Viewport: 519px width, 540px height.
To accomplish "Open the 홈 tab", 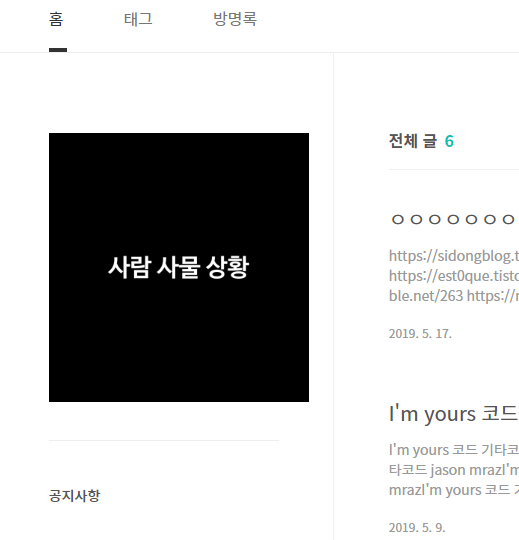I will [56, 19].
